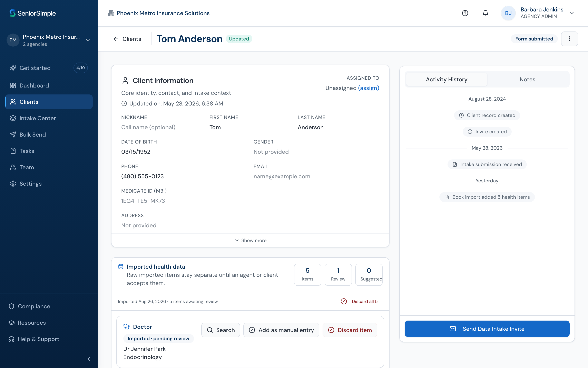The height and width of the screenshot is (368, 588).
Task: Discard all 5 imported items
Action: [x=359, y=302]
